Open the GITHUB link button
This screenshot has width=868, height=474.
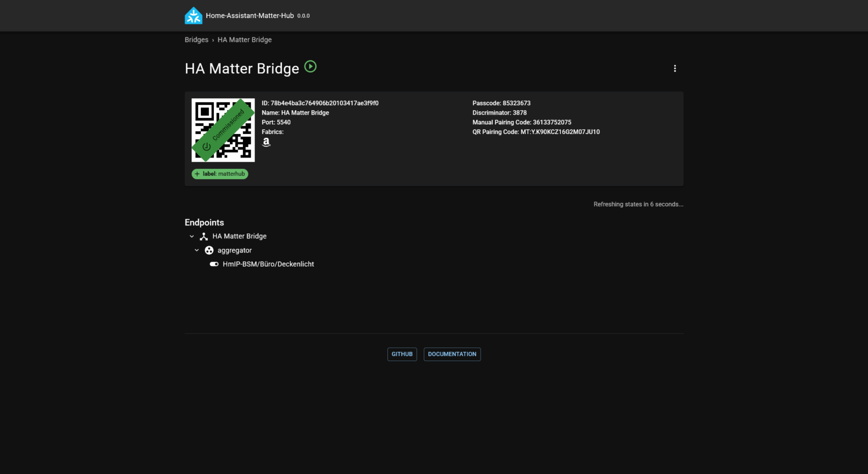pos(402,354)
